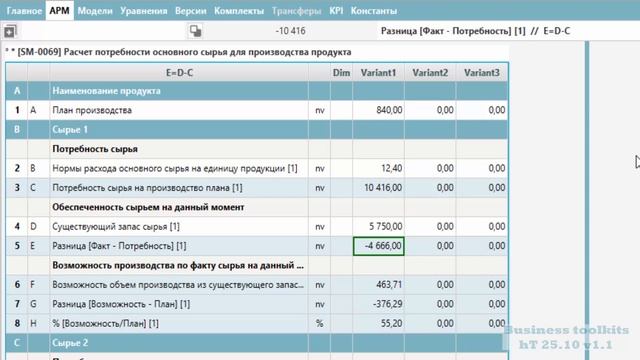This screenshot has height=360, width=640.
Task: Select cell with value -376,29
Action: click(x=378, y=304)
